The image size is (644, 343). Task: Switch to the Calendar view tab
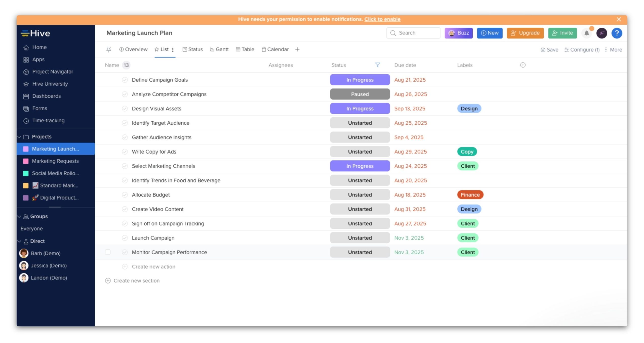(275, 50)
